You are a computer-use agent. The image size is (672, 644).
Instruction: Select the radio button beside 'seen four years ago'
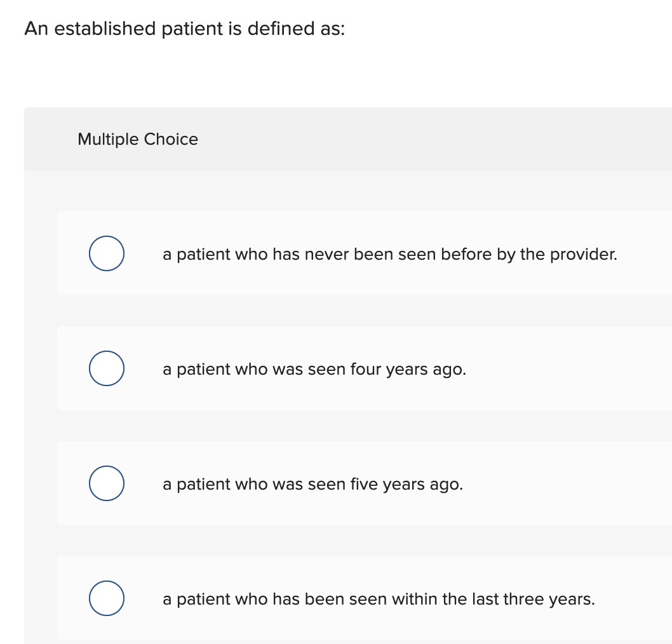(x=106, y=368)
